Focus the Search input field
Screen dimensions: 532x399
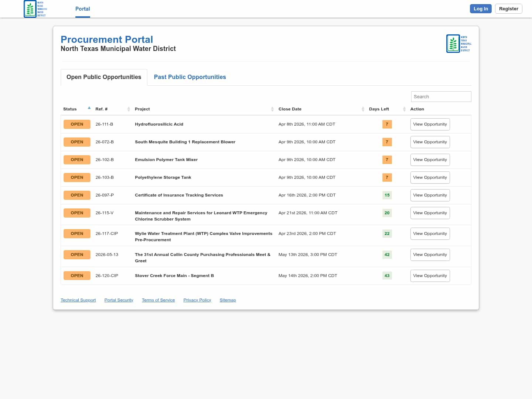[x=441, y=97]
